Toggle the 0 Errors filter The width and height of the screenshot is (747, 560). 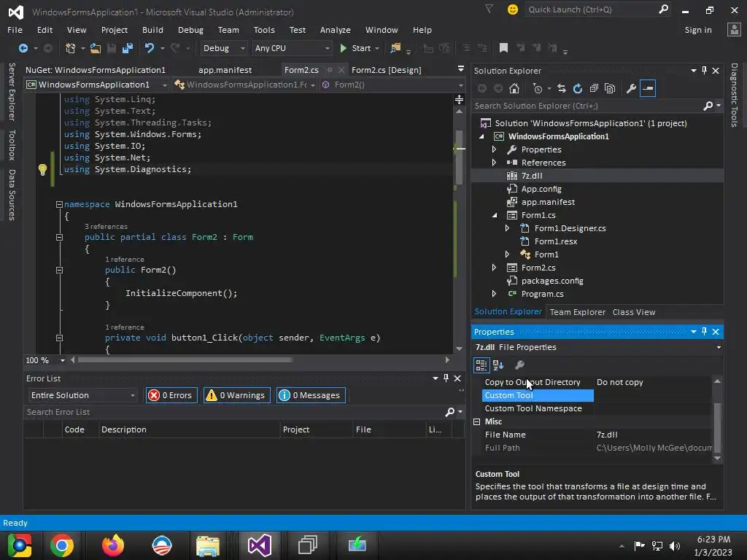point(171,395)
